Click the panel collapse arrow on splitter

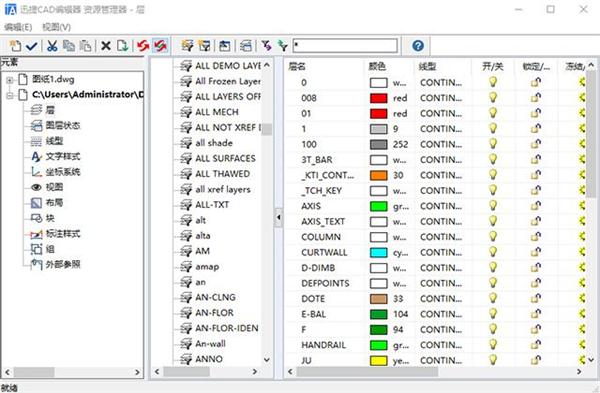[x=279, y=217]
